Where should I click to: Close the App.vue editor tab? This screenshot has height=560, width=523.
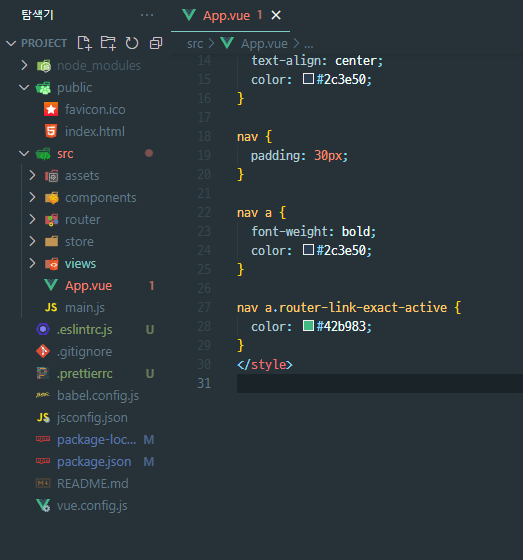[276, 15]
